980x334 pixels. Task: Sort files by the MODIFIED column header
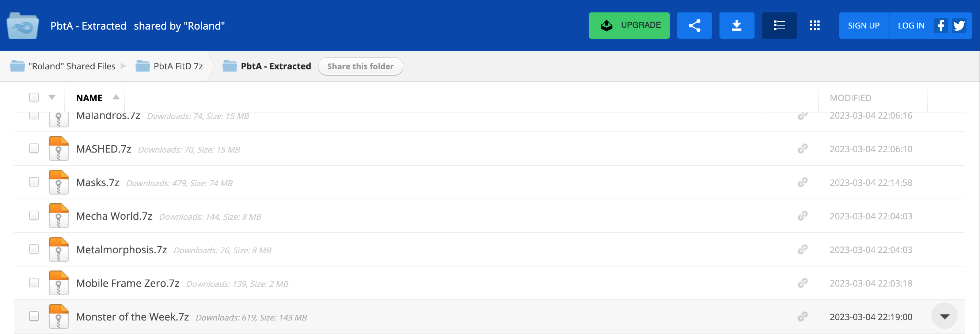coord(850,98)
